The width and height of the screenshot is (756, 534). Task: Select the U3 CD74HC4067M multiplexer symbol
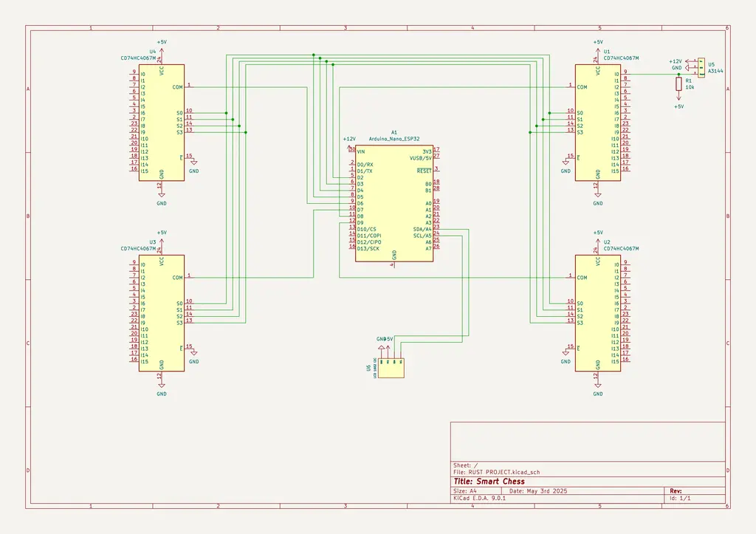[x=162, y=313]
